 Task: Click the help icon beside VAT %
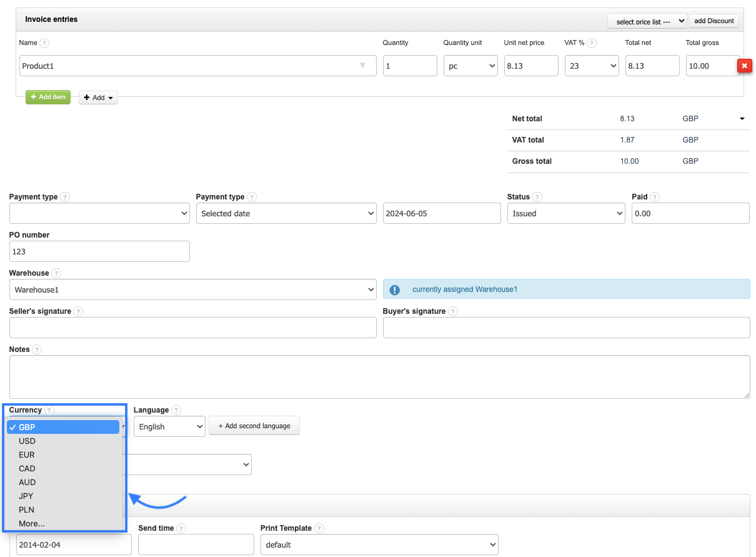592,43
